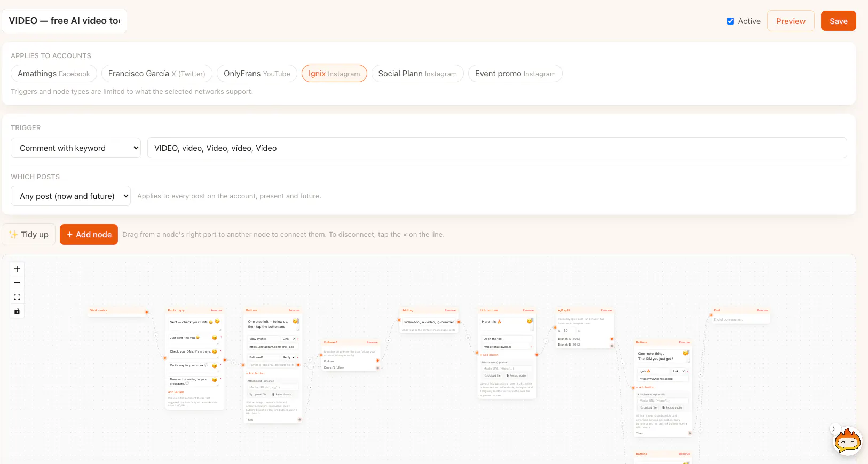This screenshot has width=868, height=464.
Task: Deselect the Ignix Instagram account chip
Action: tap(334, 74)
